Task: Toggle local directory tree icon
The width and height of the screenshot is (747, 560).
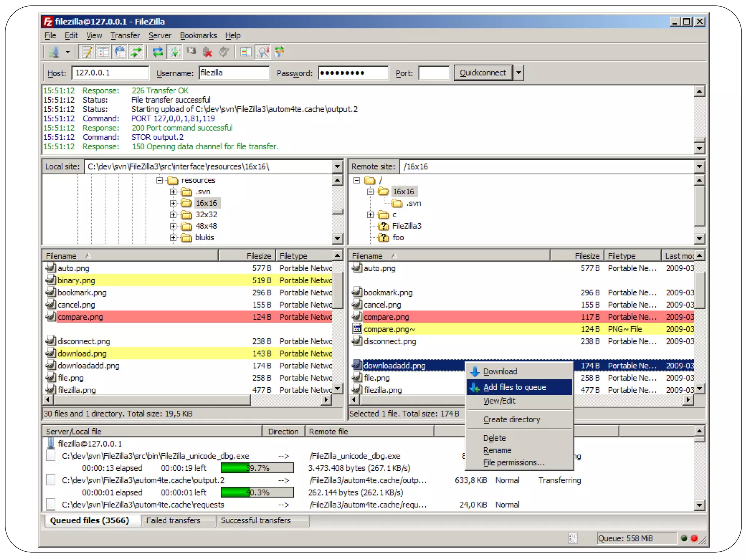Action: 104,52
